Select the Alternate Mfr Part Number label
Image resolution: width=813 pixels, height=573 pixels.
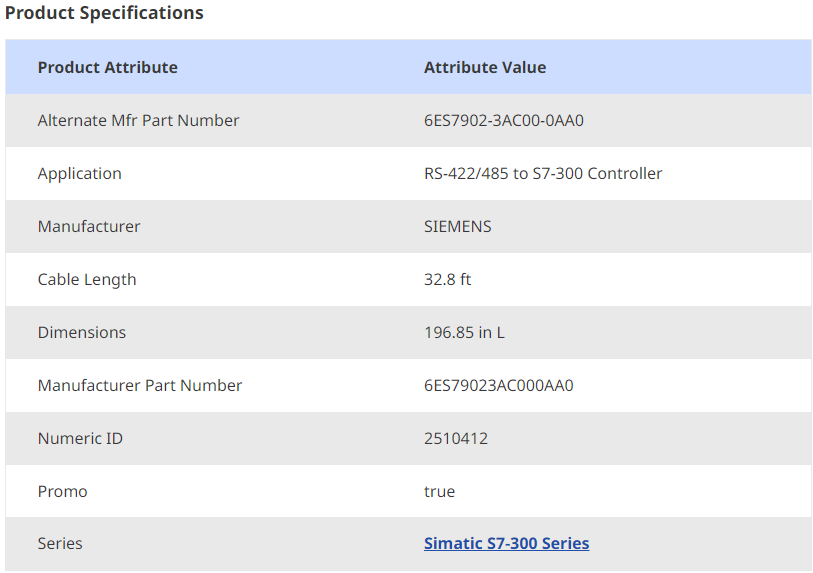[138, 121]
